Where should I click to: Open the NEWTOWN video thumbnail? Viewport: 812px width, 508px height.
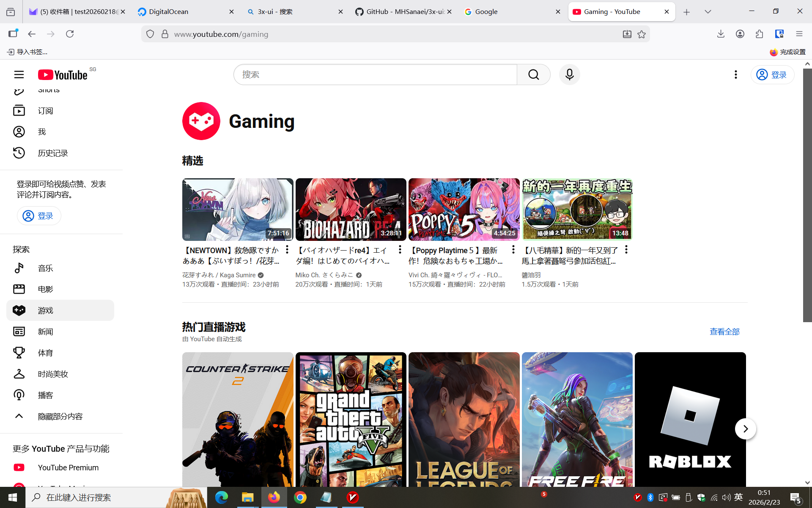(x=238, y=210)
